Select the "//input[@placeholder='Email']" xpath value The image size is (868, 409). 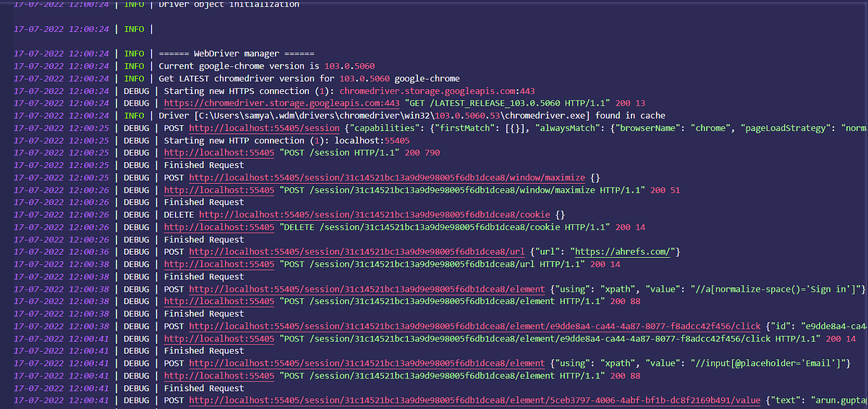click(x=755, y=363)
